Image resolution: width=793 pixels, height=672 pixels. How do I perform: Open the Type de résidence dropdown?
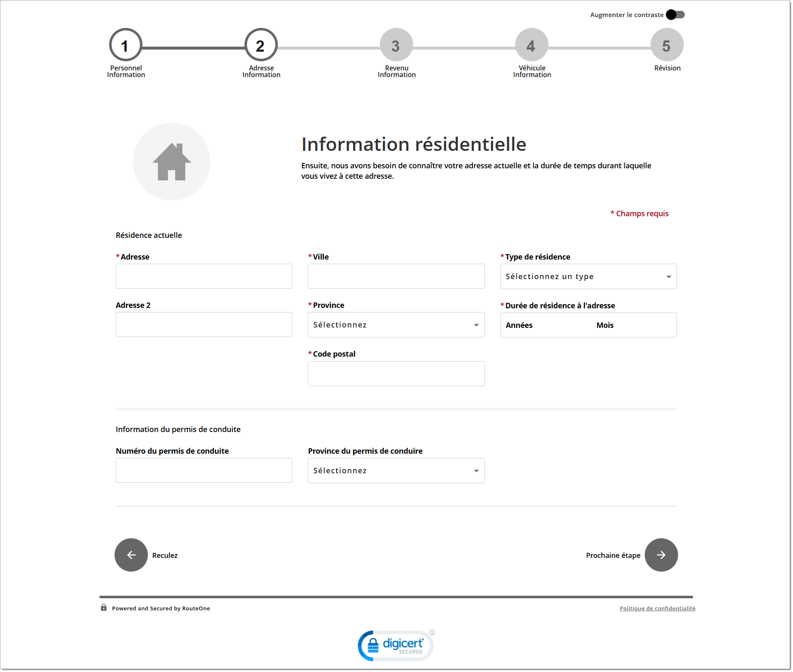(588, 277)
